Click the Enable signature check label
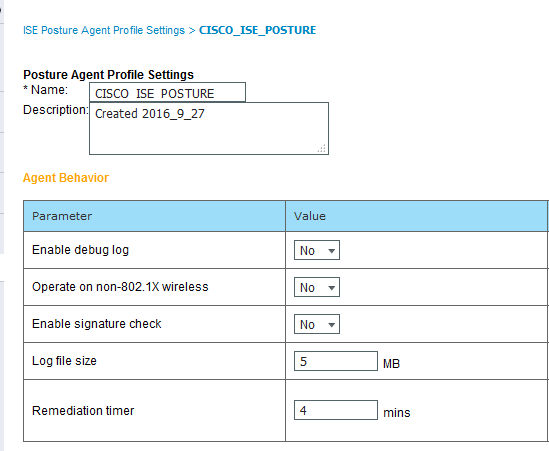 (97, 324)
